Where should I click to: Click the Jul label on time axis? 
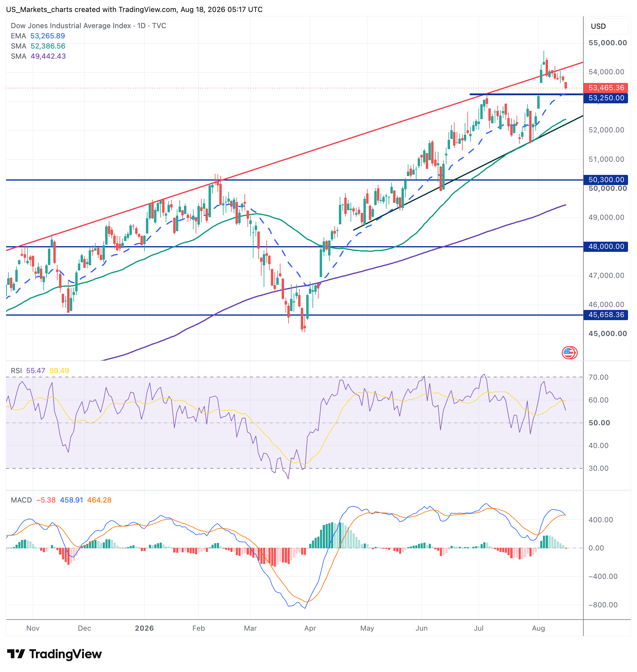478,628
